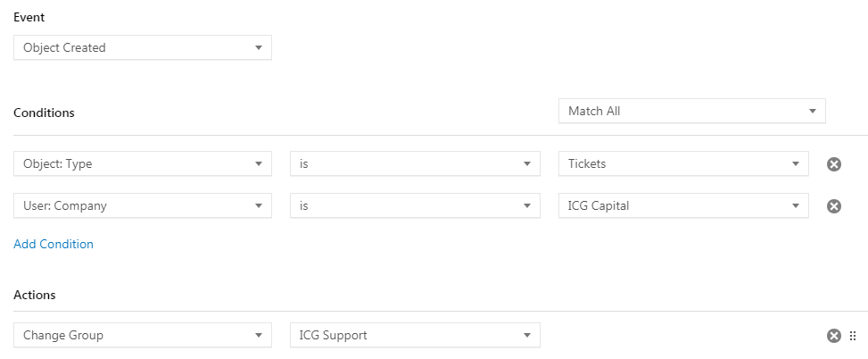Open the User: Company field dropdown
The image size is (868, 359).
(x=143, y=205)
